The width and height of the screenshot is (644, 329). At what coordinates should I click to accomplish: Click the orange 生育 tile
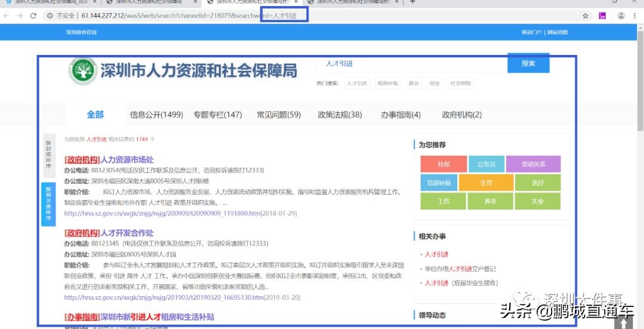pyautogui.click(x=486, y=183)
